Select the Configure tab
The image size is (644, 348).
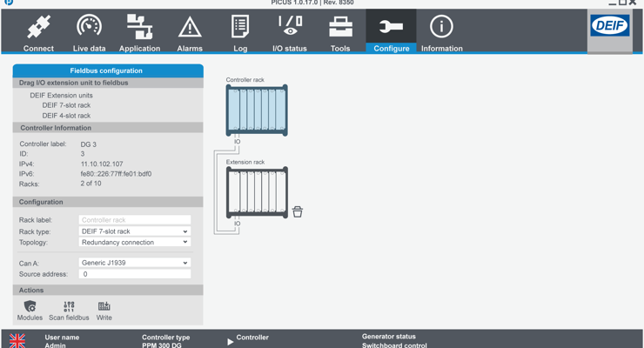[391, 33]
